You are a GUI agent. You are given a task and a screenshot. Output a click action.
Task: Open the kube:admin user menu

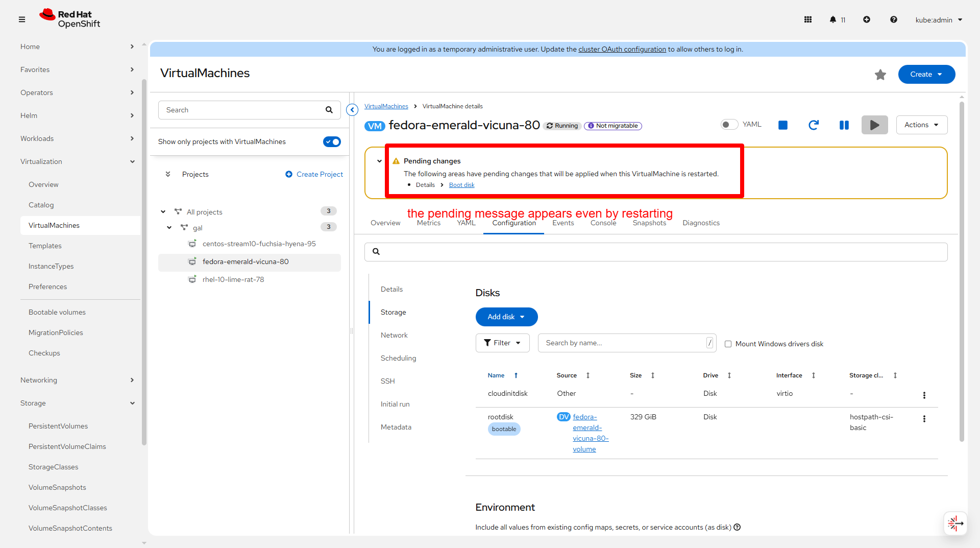coord(939,20)
